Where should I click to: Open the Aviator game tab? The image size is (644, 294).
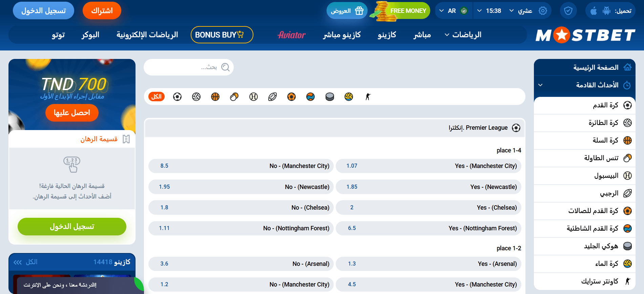point(291,35)
